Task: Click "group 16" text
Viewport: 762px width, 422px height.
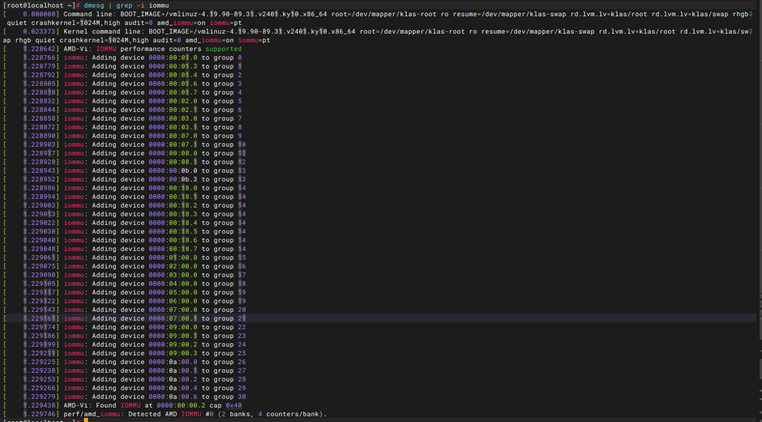Action: pos(230,267)
